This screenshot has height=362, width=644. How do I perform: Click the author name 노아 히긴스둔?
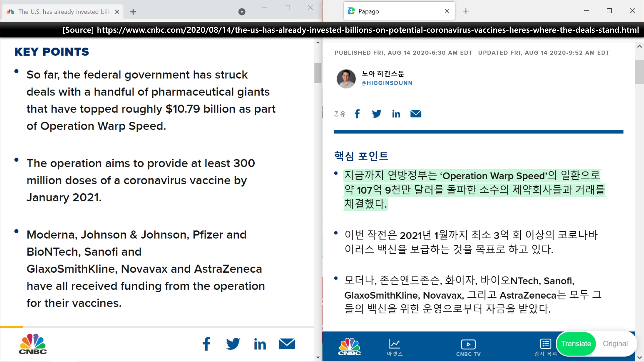point(383,74)
